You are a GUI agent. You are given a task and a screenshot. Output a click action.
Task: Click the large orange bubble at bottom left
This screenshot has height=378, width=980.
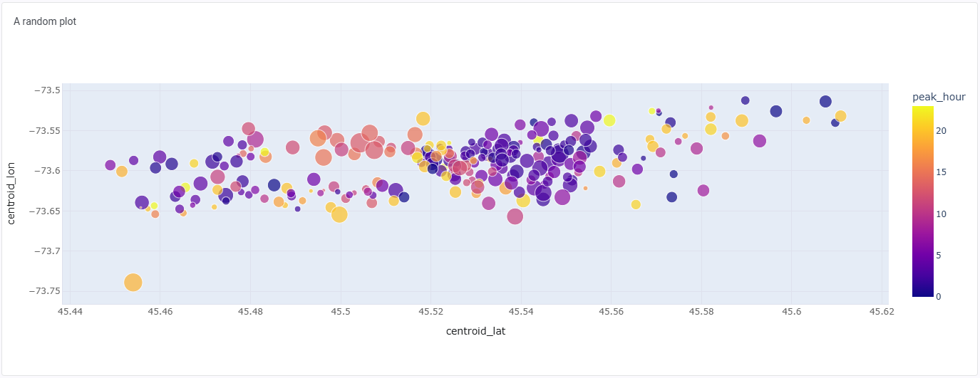133,283
